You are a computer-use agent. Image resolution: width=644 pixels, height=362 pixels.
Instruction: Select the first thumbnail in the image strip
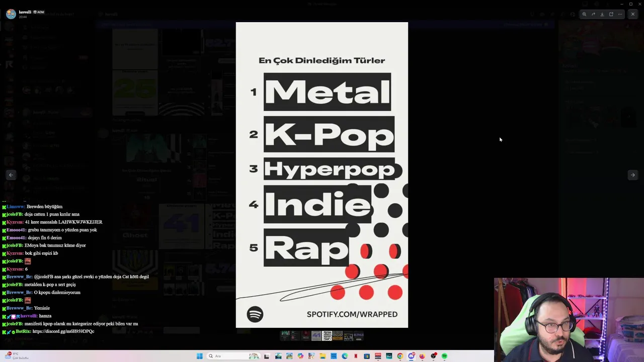tap(285, 336)
